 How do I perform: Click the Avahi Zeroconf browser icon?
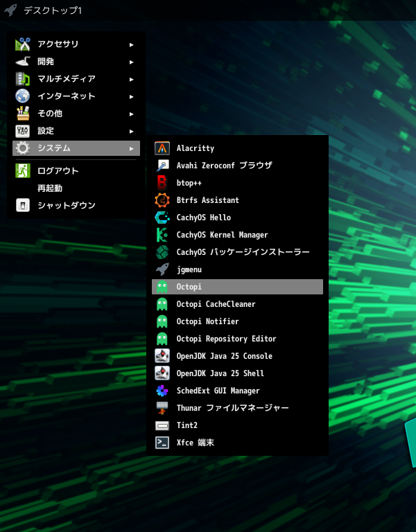tap(162, 166)
